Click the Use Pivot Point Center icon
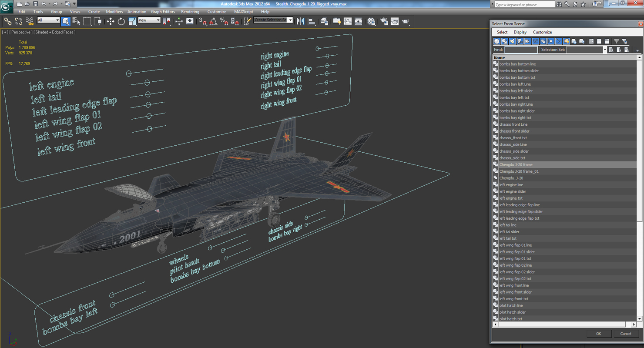 [x=167, y=21]
